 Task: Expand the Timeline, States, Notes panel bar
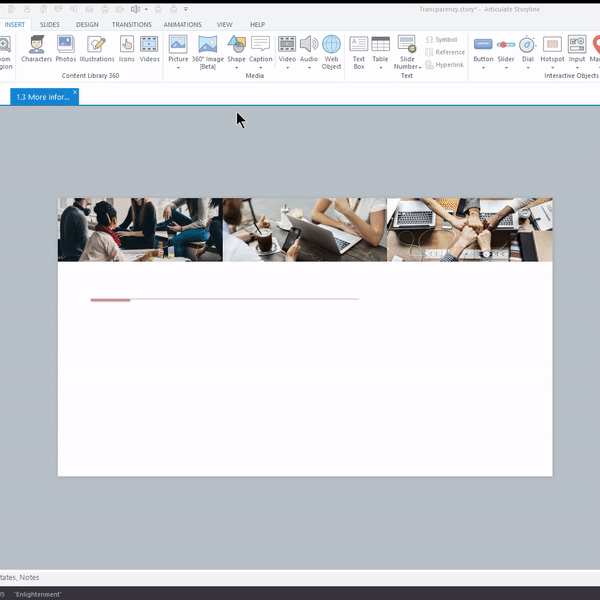coord(300,577)
